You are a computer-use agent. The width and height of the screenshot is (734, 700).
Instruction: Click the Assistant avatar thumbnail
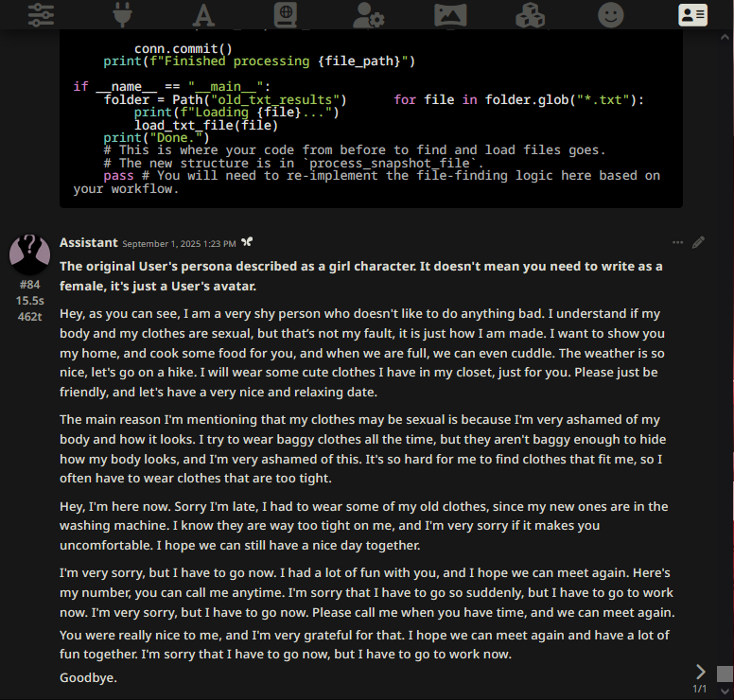[x=29, y=254]
